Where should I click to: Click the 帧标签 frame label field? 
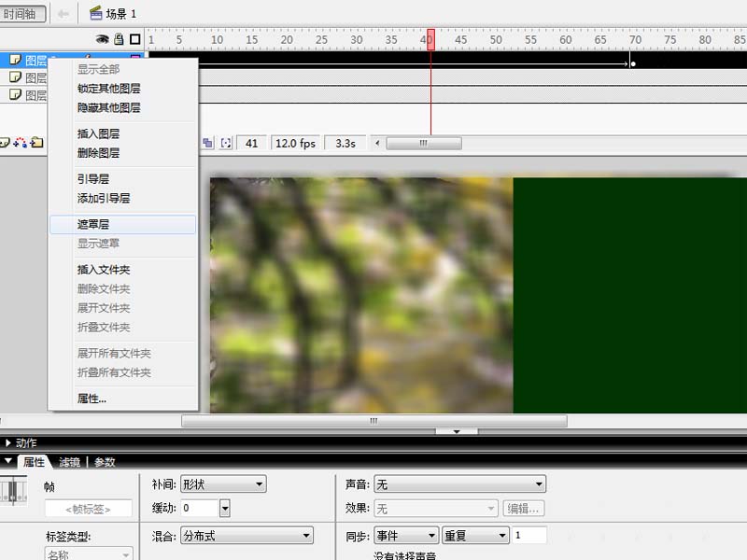tap(88, 509)
